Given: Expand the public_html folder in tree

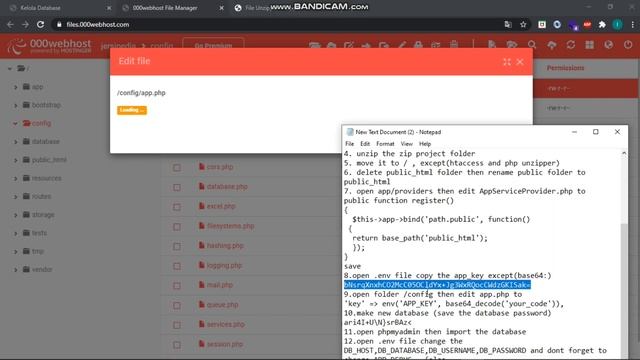Looking at the screenshot, I should [16, 160].
